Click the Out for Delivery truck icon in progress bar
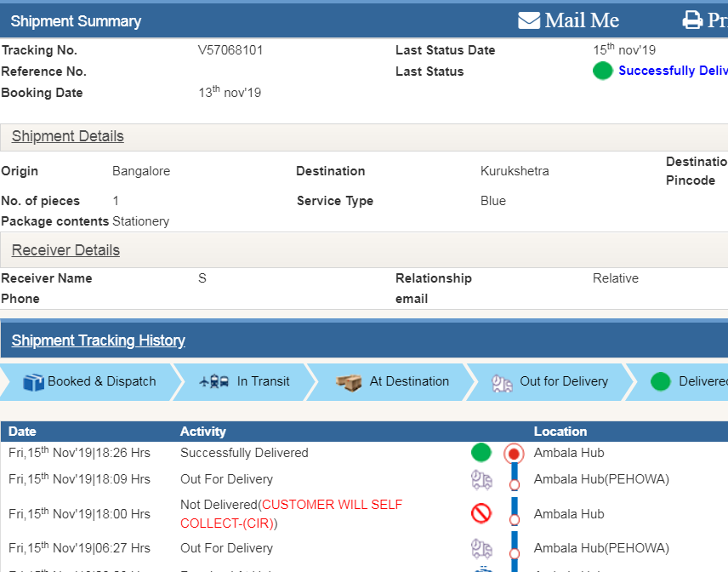 [x=502, y=383]
